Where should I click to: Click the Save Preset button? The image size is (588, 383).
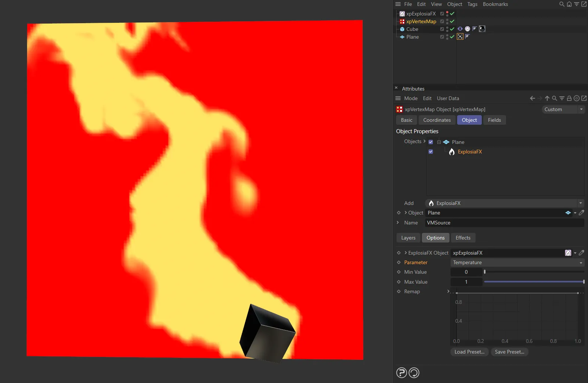(x=509, y=352)
